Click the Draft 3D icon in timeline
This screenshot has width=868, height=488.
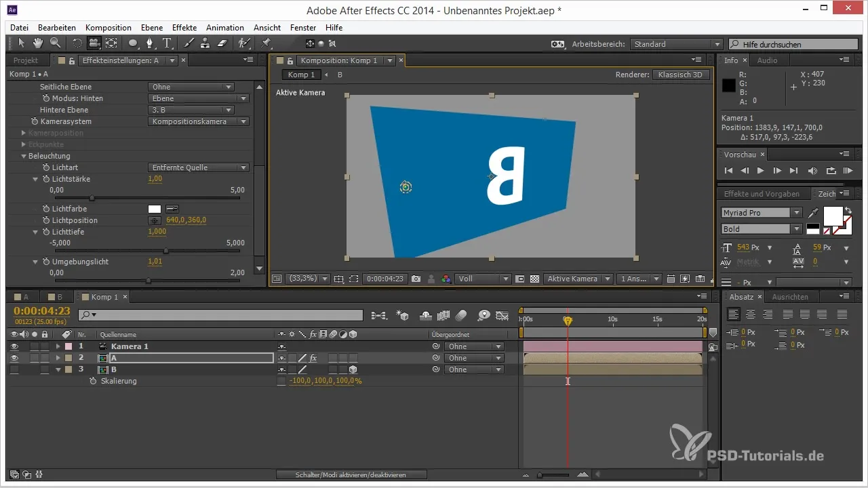point(403,315)
